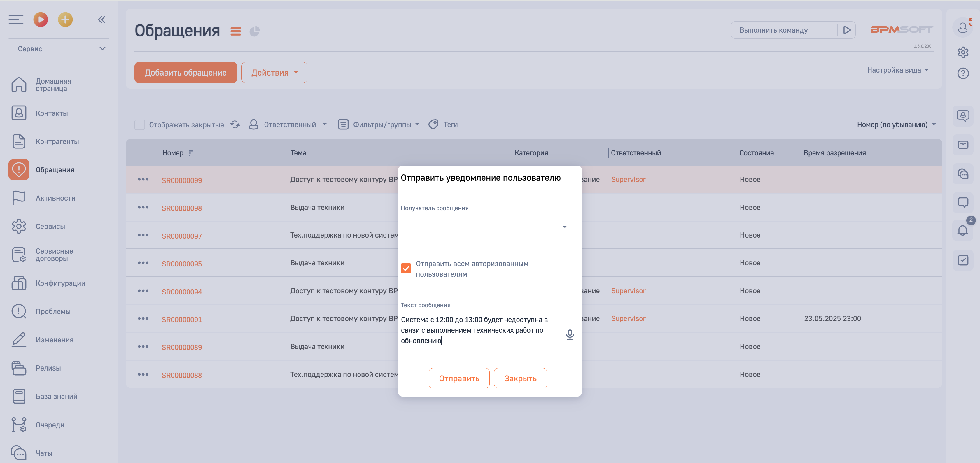Screen dimensions: 980x463
Task: Open case SR00000098 link
Action: (x=181, y=208)
